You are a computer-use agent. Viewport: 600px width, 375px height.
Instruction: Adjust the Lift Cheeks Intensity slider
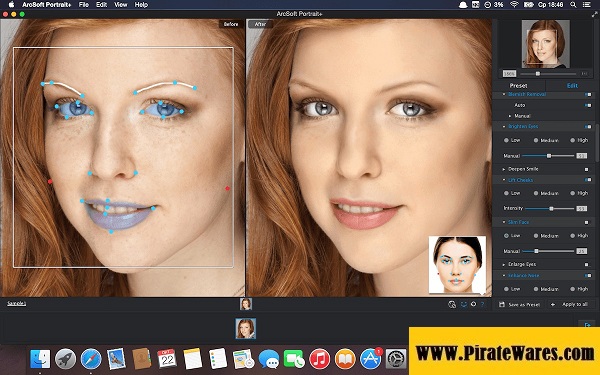click(551, 209)
